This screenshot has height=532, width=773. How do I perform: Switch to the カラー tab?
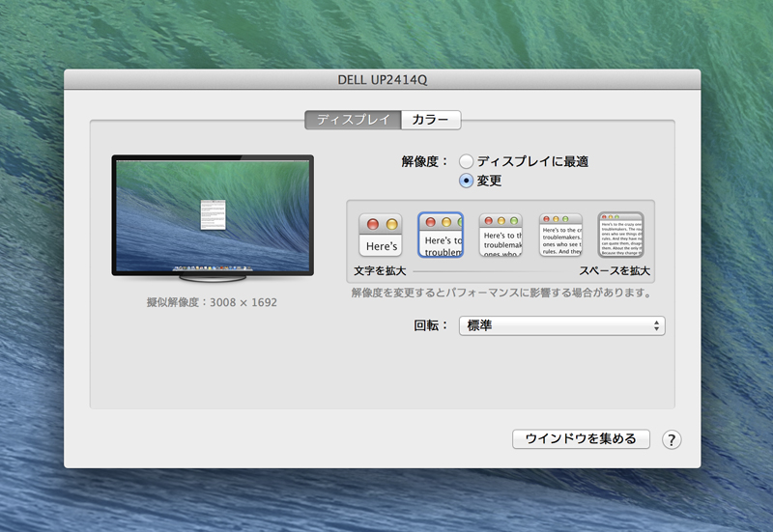click(x=431, y=120)
